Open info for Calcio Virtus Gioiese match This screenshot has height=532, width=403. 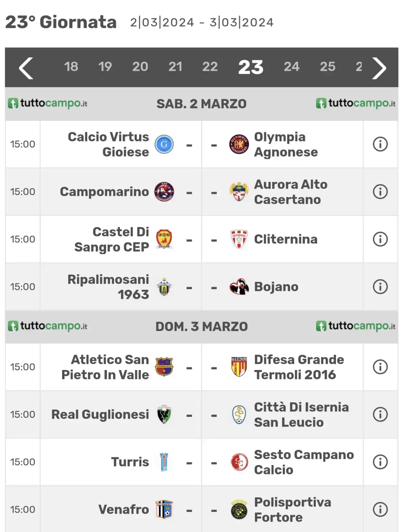[x=380, y=144]
